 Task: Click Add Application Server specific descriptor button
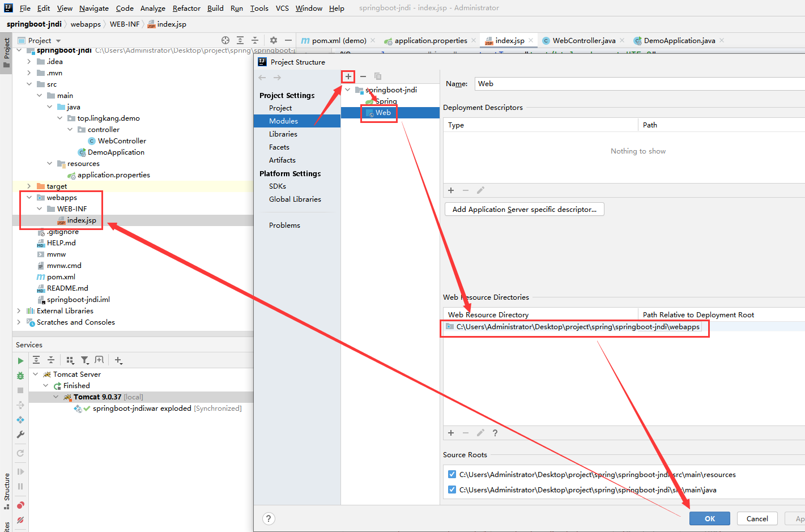[x=524, y=210]
